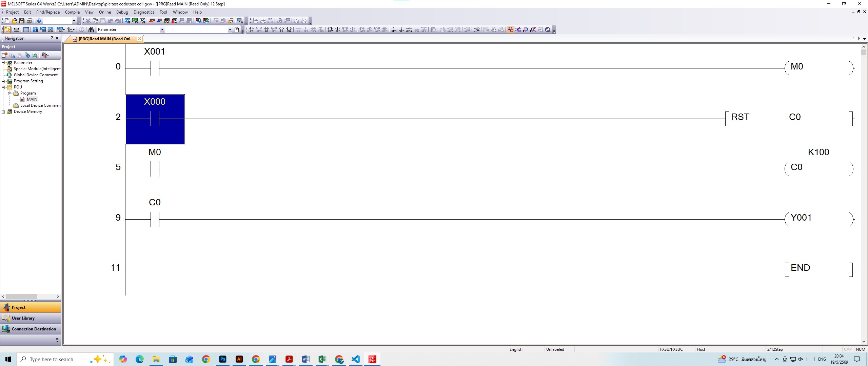Select the Y001 output coil
The height and width of the screenshot is (366, 868).
pos(819,219)
